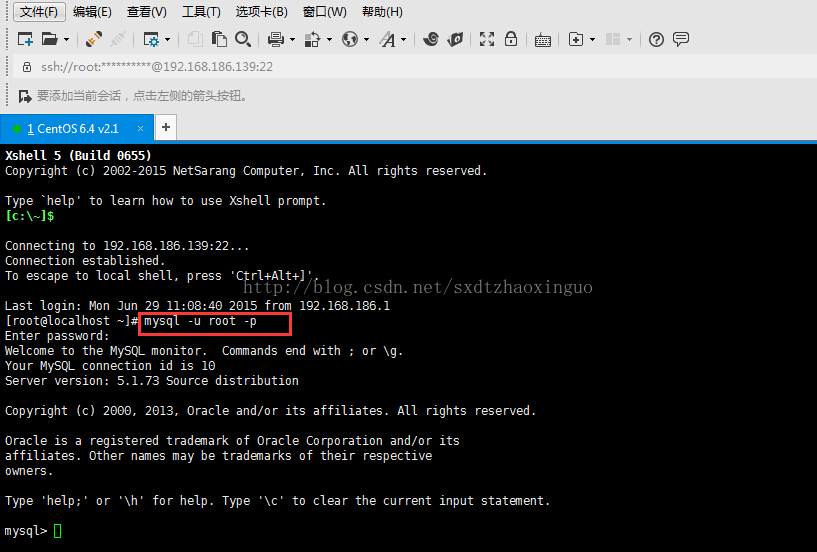Click the 'Xshell 5 (Build 0655)' text
The height and width of the screenshot is (552, 817).
78,155
